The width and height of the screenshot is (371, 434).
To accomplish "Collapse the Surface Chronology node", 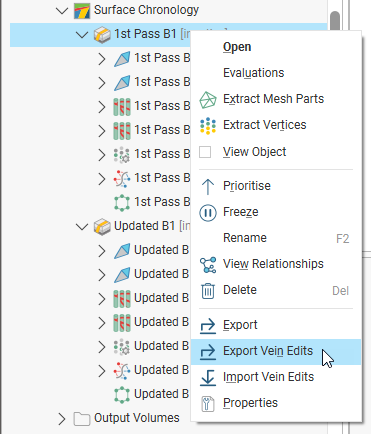I will [x=62, y=11].
